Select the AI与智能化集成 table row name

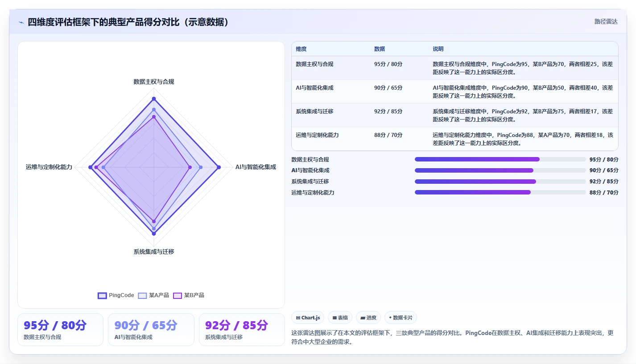pyautogui.click(x=314, y=88)
